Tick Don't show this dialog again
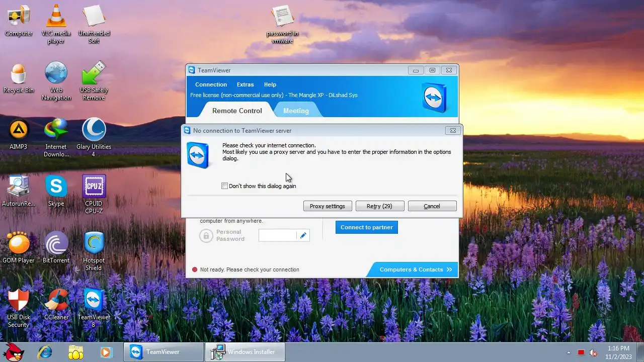Viewport: 644px width, 362px height. tap(224, 186)
